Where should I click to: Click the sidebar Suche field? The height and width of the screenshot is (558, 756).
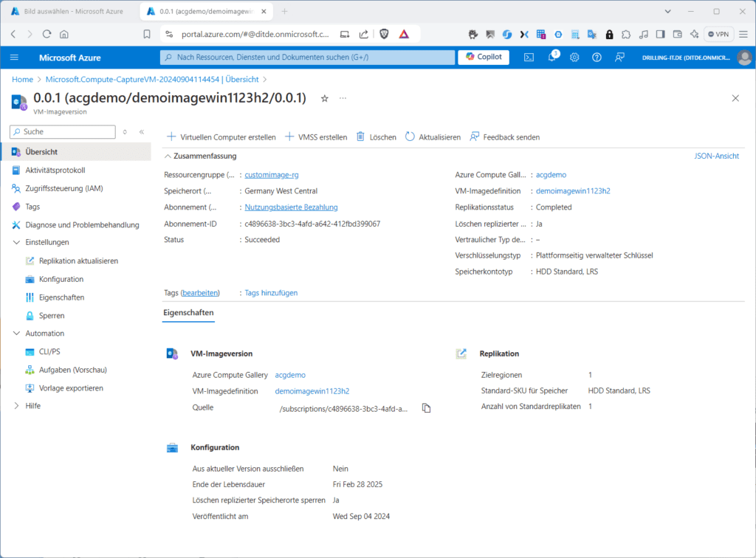click(x=63, y=131)
